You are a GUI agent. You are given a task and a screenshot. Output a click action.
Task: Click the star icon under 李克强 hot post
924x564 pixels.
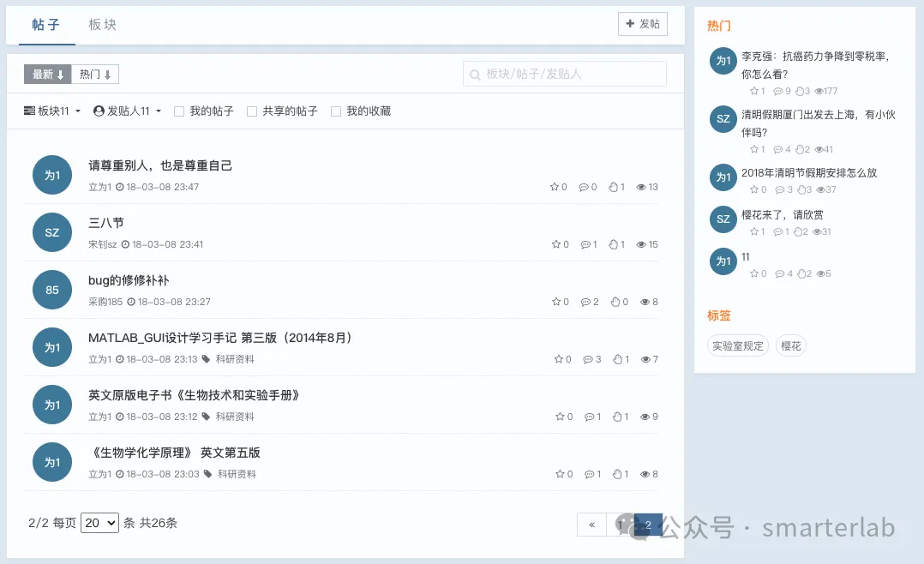tap(754, 91)
